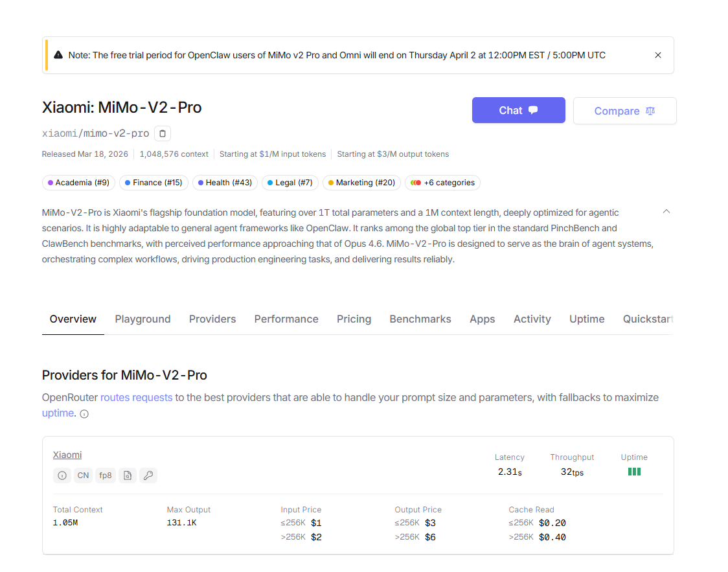Screen dimensions: 728x572
Task: Click the info icon after uptime link
Action: [x=84, y=414]
